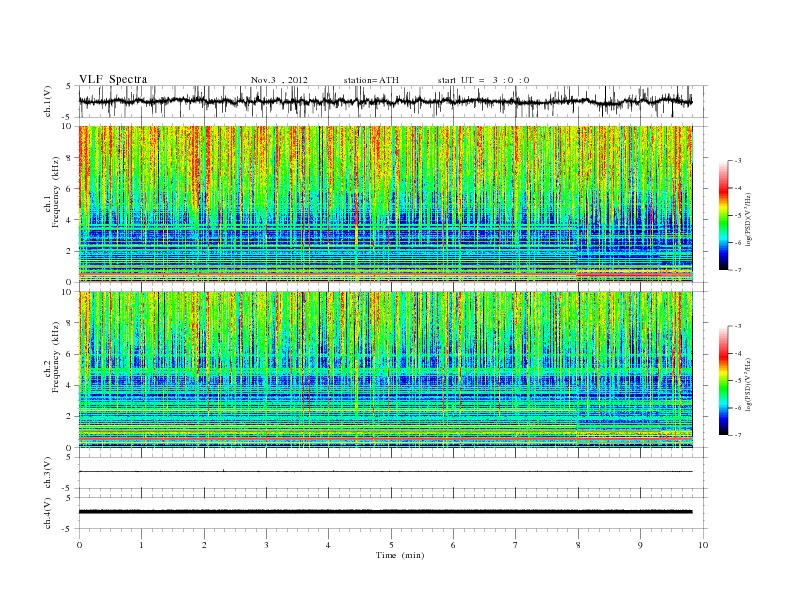
Task: Click the ch.3 flat voltage trace
Action: (x=385, y=472)
